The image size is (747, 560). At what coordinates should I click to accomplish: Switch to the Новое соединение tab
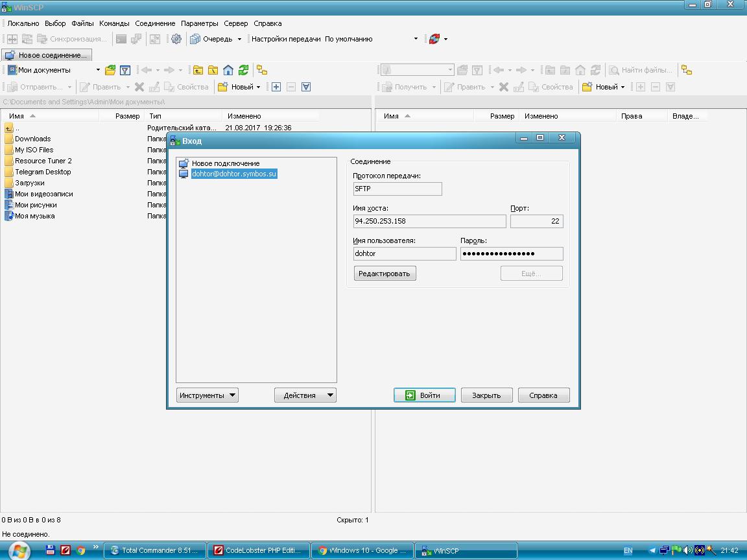pos(47,55)
